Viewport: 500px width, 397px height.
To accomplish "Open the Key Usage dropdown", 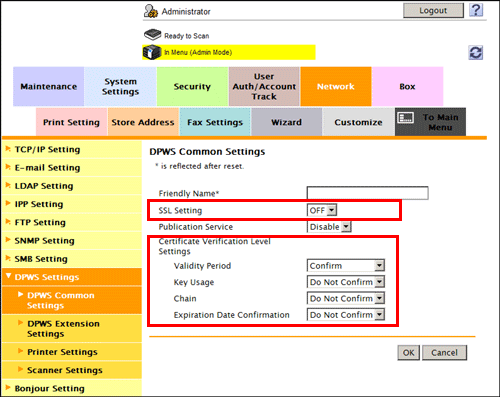I will (346, 282).
